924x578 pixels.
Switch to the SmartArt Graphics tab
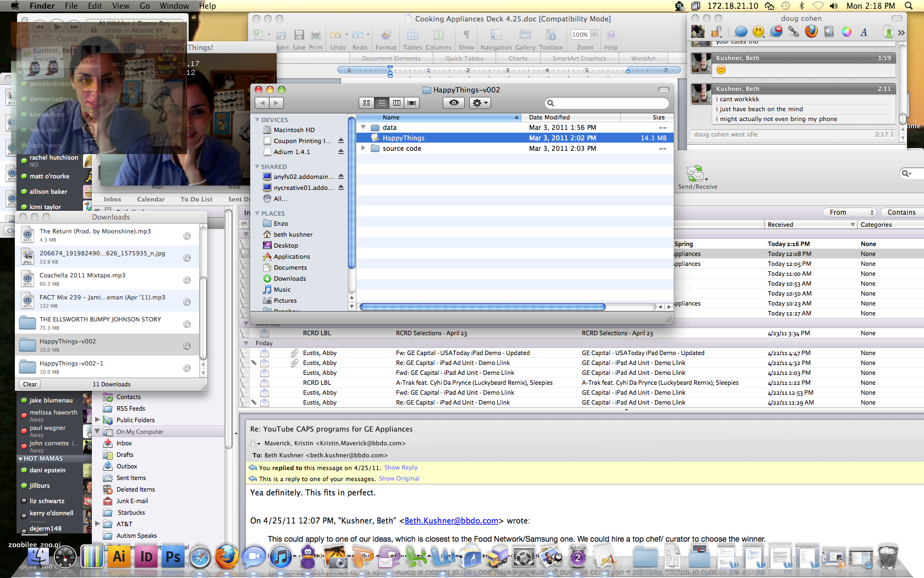579,58
